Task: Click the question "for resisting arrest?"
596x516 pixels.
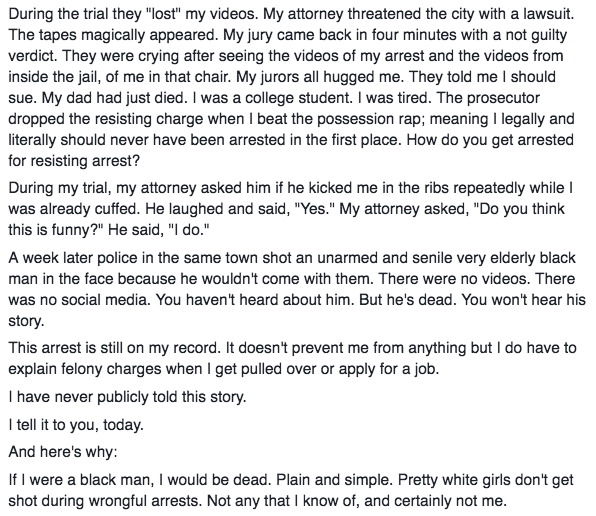Action: [74, 161]
